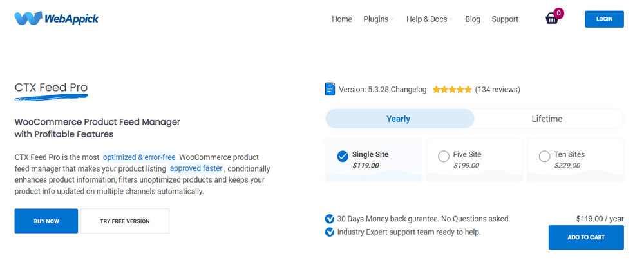This screenshot has height=269, width=644.
Task: Click the blue document version icon
Action: 330,90
